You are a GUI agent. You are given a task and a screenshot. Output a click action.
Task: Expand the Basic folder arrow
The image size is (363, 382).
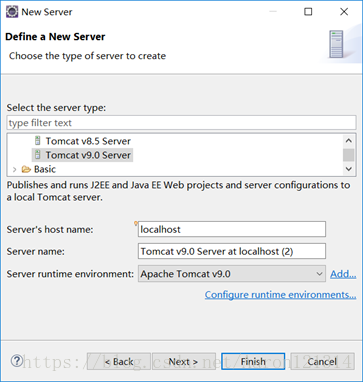click(14, 169)
